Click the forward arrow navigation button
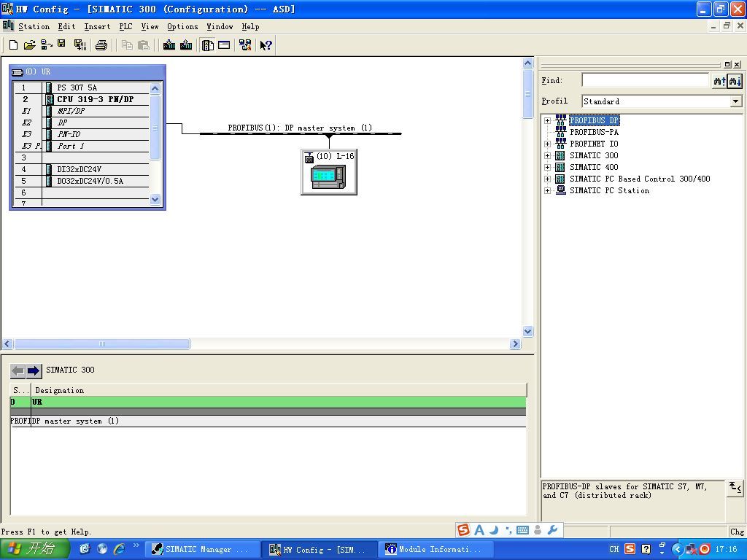Image resolution: width=747 pixels, height=560 pixels. point(34,370)
